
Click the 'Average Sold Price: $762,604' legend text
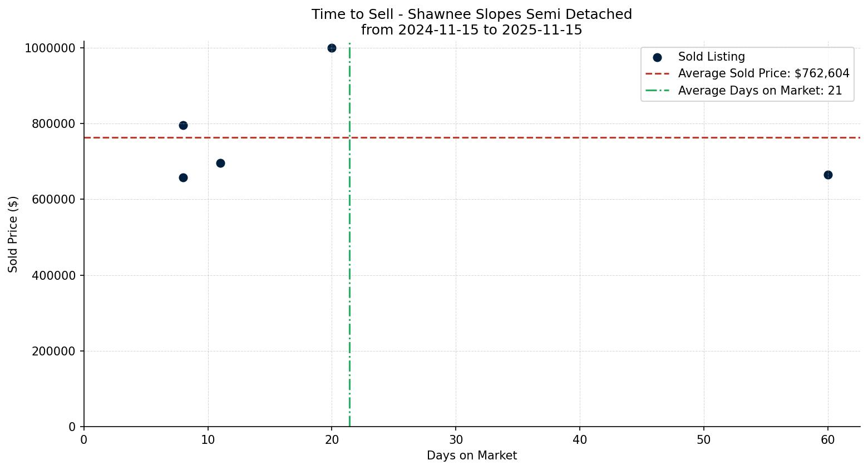763,74
